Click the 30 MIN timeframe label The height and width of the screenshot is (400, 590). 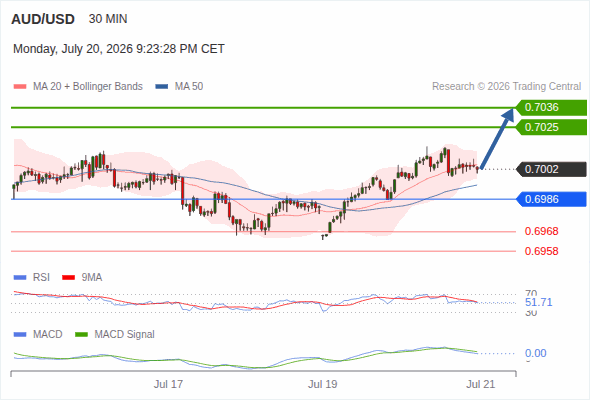(x=108, y=19)
